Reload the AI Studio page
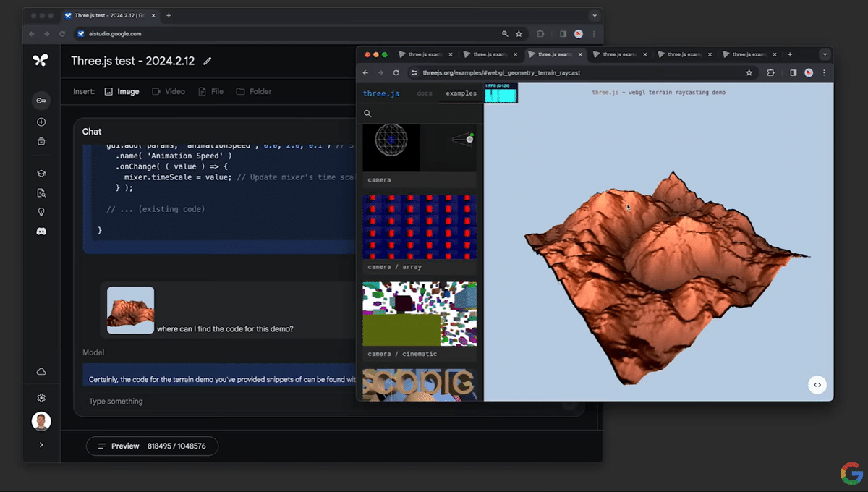 tap(62, 33)
